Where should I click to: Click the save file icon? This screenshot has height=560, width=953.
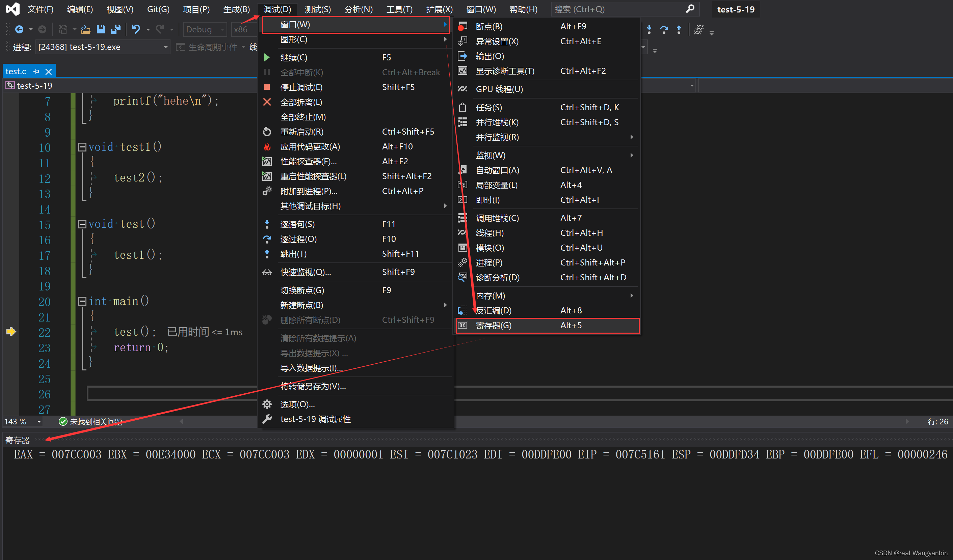[101, 29]
